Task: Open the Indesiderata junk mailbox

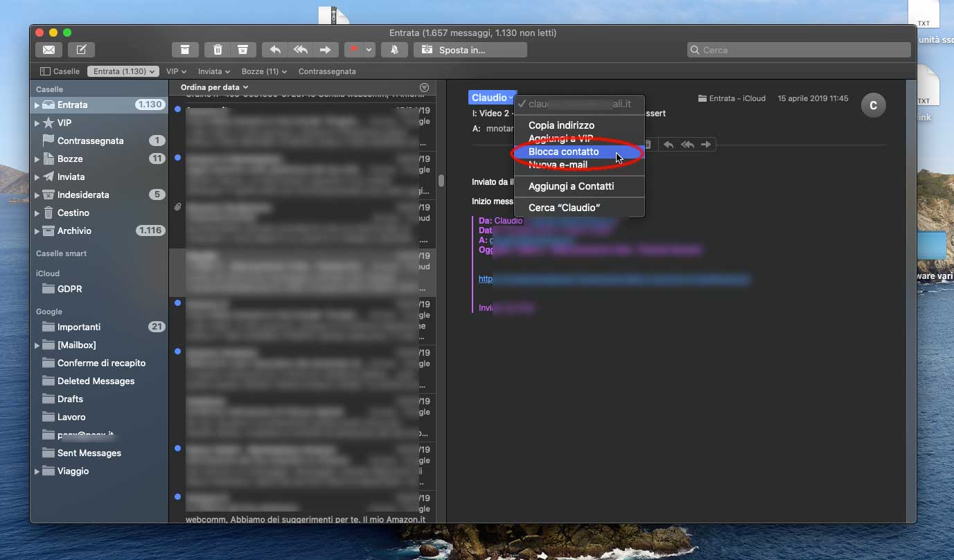Action: [x=99, y=195]
